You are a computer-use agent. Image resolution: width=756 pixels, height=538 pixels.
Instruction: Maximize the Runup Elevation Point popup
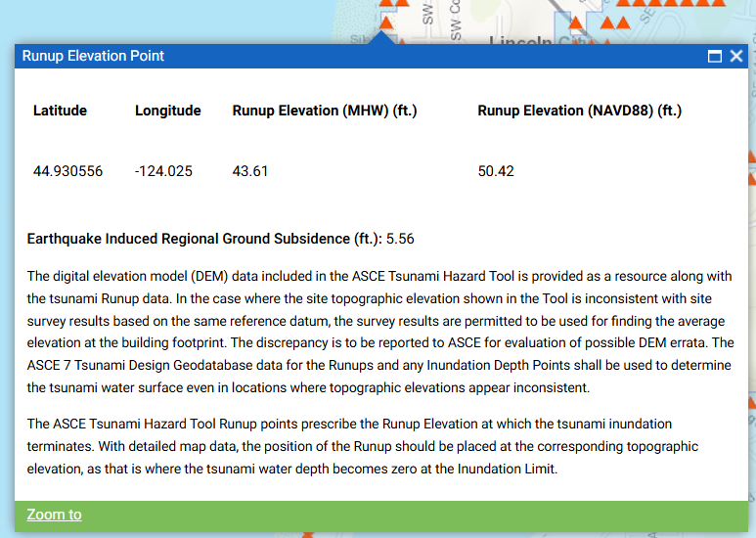[715, 57]
